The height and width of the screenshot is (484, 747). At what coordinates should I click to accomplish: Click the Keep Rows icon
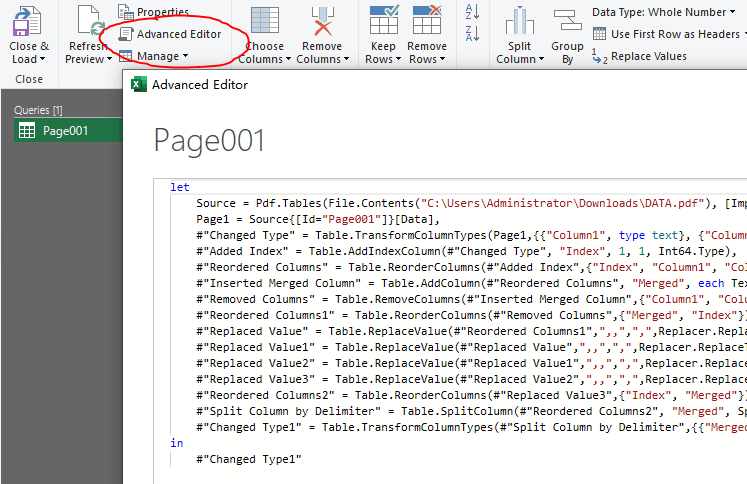[384, 20]
